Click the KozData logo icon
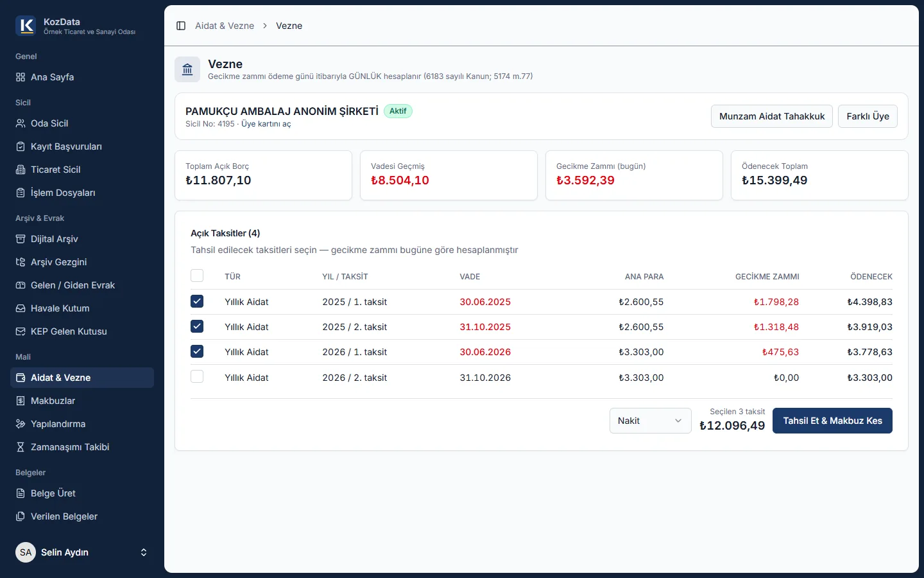This screenshot has width=924, height=578. [26, 26]
